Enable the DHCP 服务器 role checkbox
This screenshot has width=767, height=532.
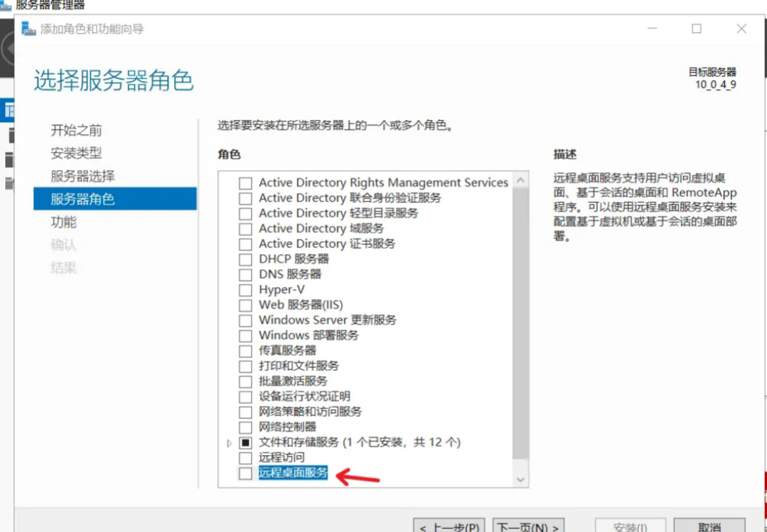(245, 260)
